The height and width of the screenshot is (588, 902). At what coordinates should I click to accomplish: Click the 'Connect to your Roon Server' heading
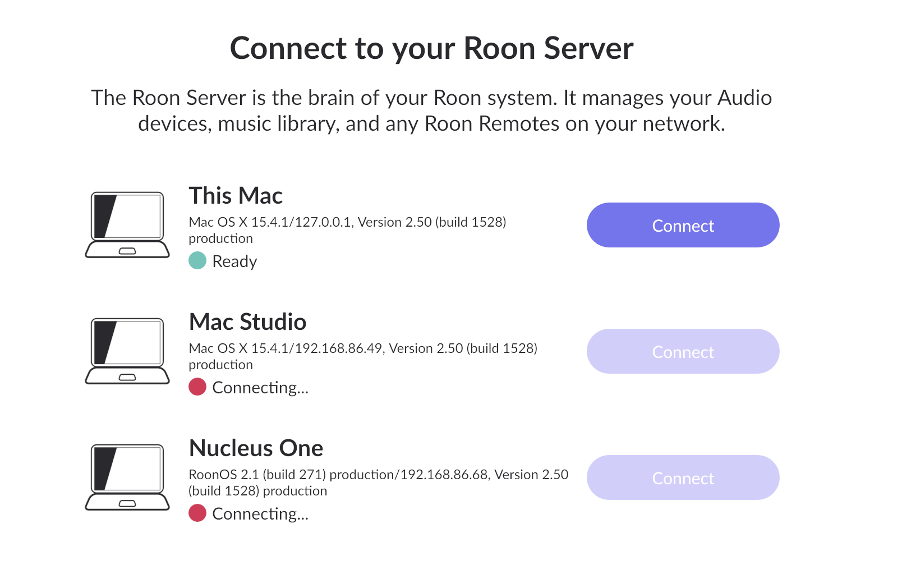[432, 48]
